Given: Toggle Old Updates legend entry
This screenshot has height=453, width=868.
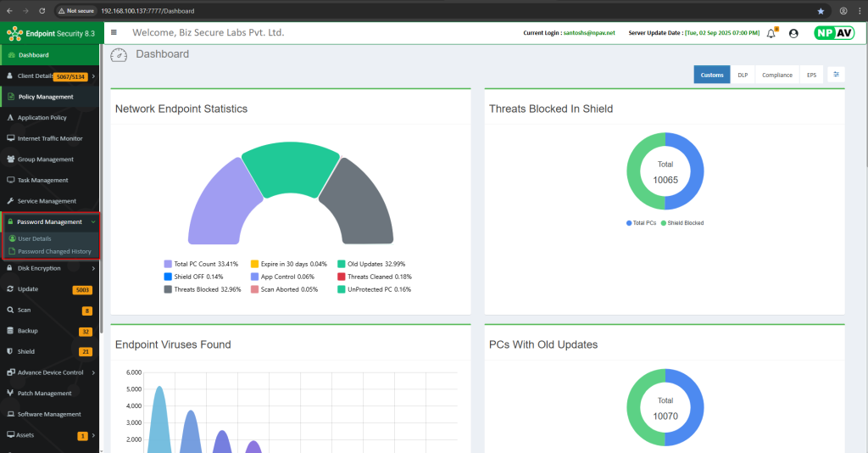Looking at the screenshot, I should [x=370, y=264].
